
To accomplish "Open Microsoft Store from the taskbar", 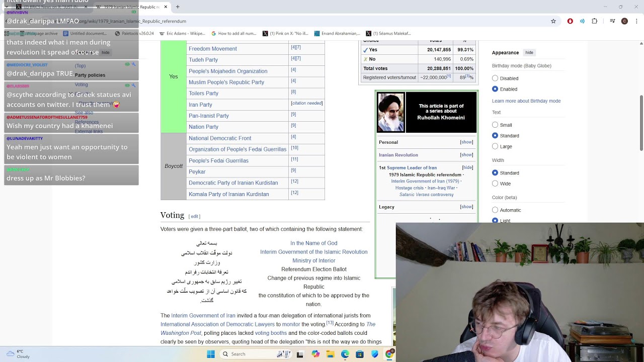I will pos(360,354).
